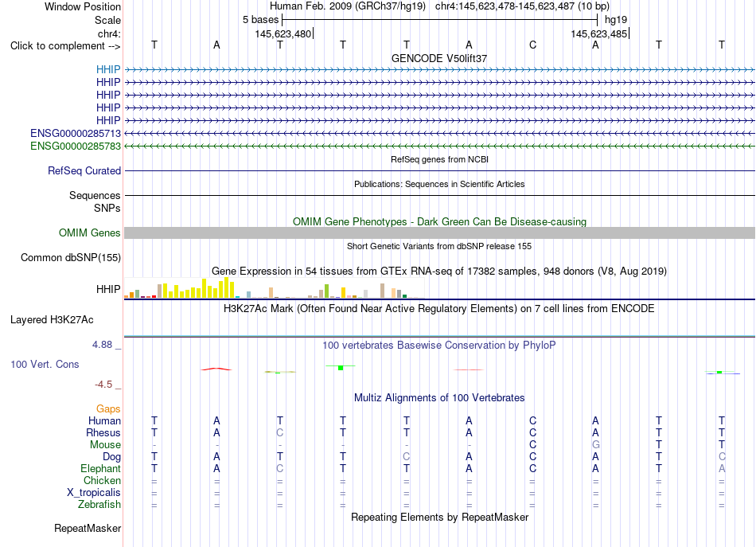The width and height of the screenshot is (756, 547).
Task: Select the Elephant alignment row label
Action: pyautogui.click(x=101, y=468)
